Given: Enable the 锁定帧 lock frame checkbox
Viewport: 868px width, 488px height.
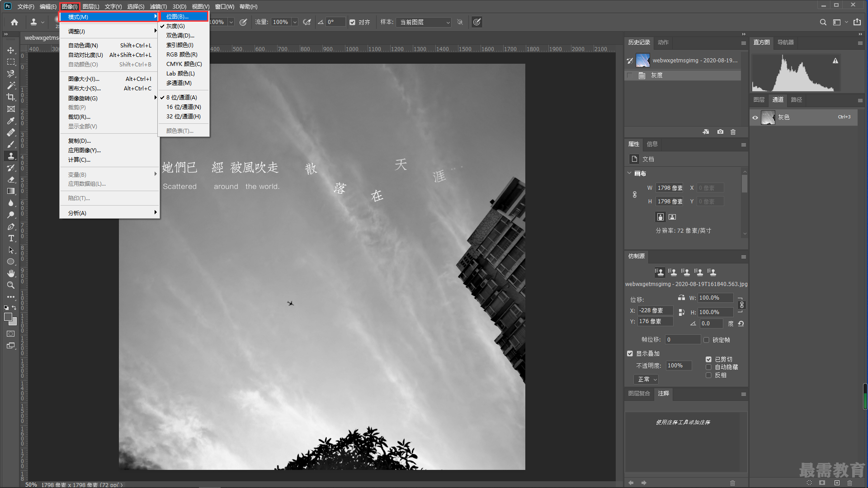Looking at the screenshot, I should click(706, 340).
